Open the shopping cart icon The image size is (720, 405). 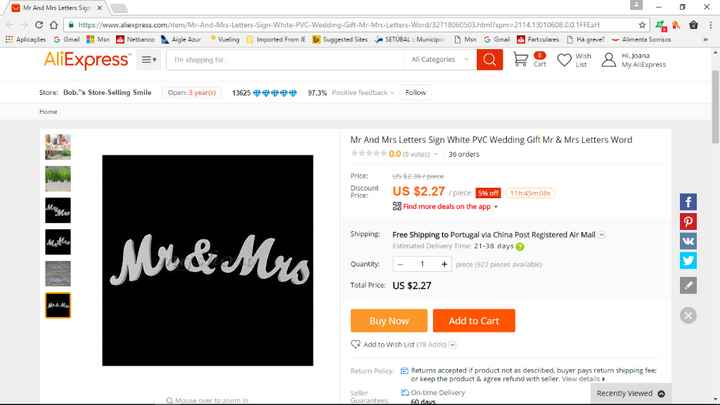(521, 60)
